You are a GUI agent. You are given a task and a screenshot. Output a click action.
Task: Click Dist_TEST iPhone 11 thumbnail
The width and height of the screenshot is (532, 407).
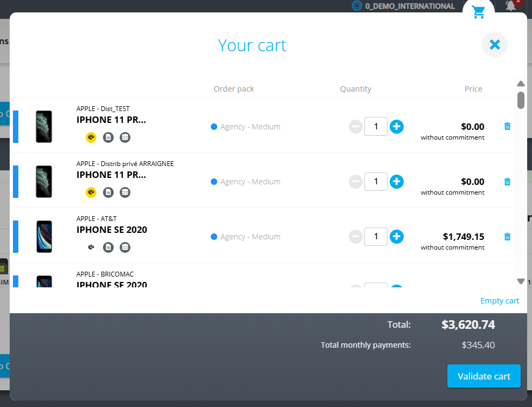coord(44,127)
